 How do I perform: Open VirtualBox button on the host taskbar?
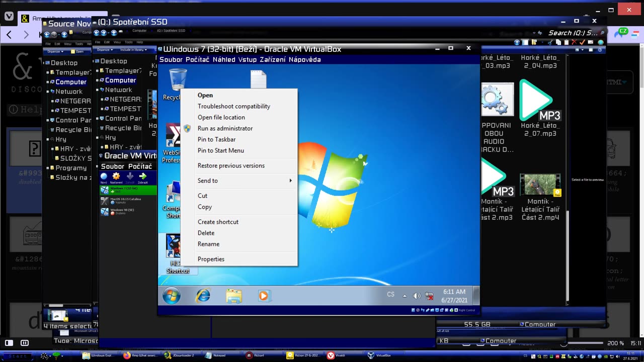(x=385, y=355)
